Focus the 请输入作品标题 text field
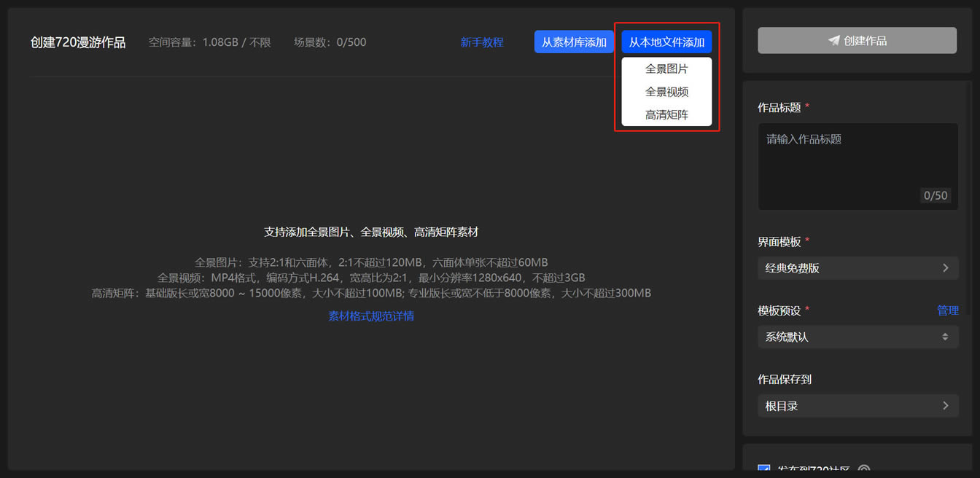The width and height of the screenshot is (980, 478). [857, 167]
